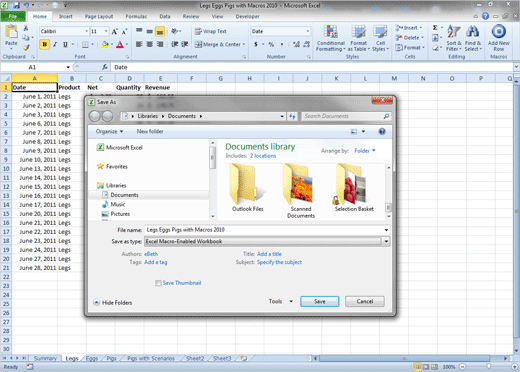The height and width of the screenshot is (372, 520).
Task: Click the New folder button
Action: point(150,131)
